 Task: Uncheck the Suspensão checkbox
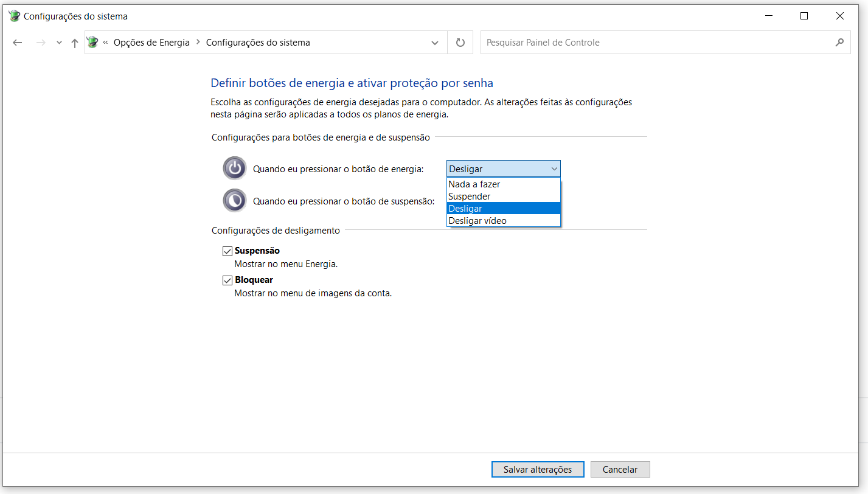[x=227, y=251]
